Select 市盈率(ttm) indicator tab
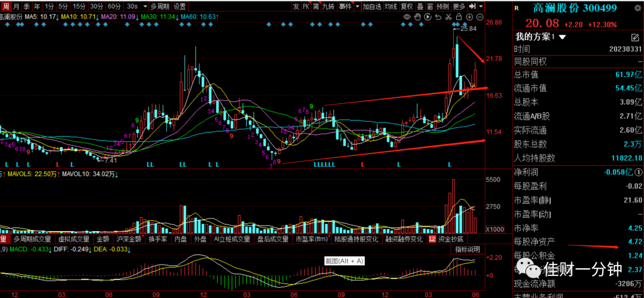The height and width of the screenshot is (298, 644). pos(311,239)
